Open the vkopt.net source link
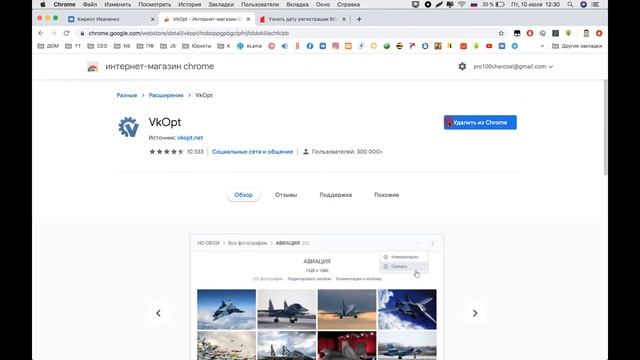 point(190,138)
